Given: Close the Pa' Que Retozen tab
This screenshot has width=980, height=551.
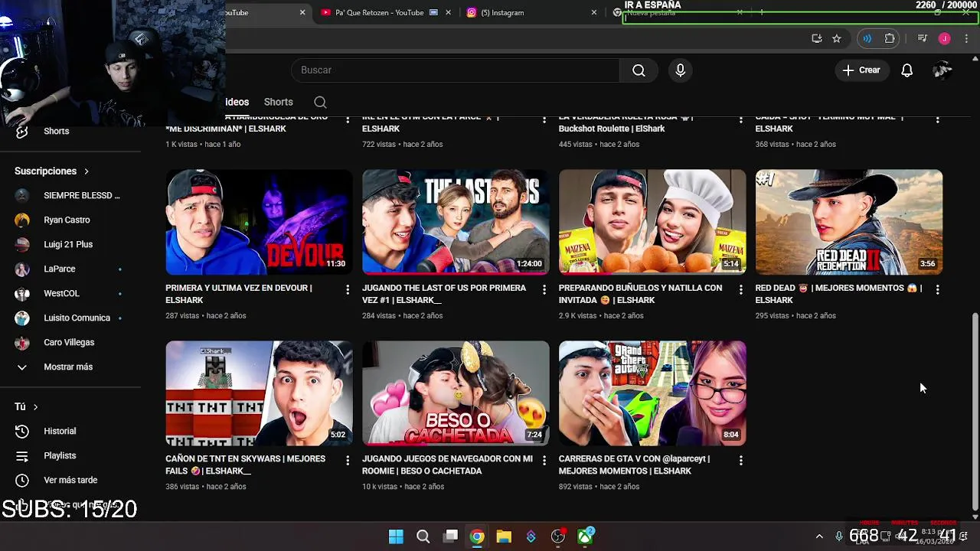Looking at the screenshot, I should pyautogui.click(x=449, y=12).
